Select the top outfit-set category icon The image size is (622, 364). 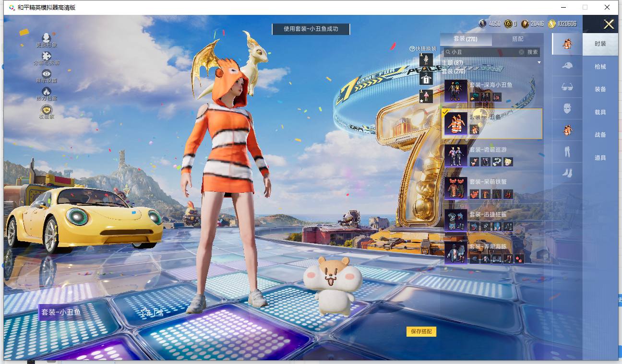(567, 44)
